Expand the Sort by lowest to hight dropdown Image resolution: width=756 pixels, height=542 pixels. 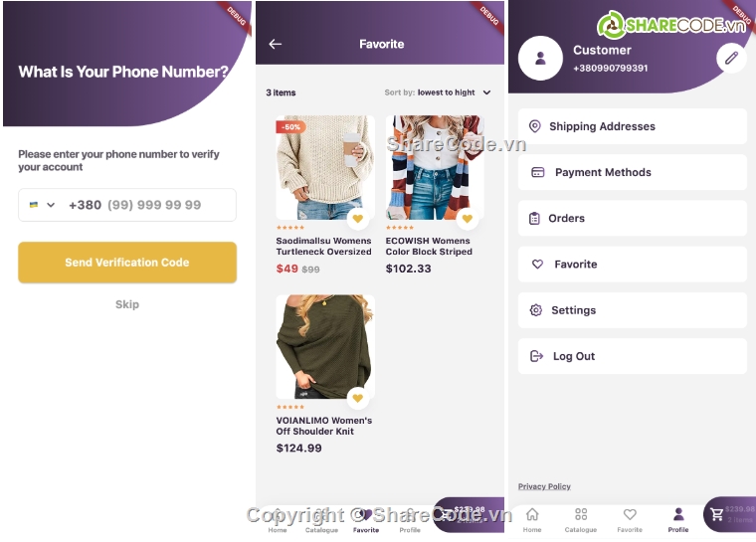tap(438, 92)
